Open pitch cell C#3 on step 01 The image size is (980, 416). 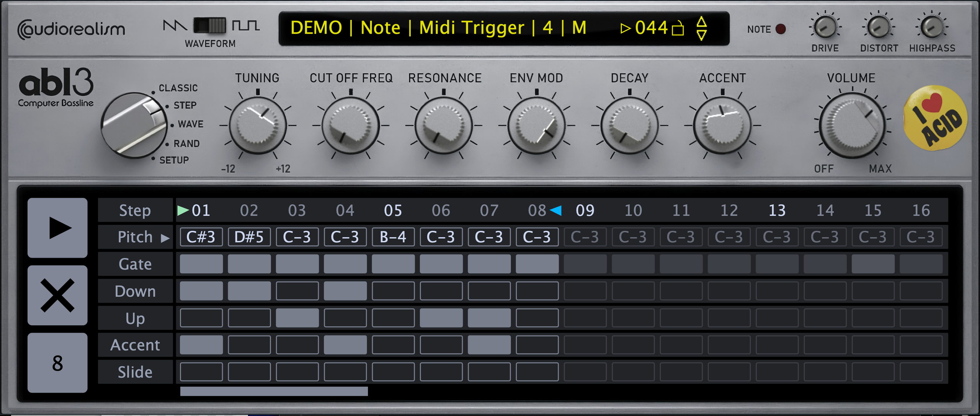pyautogui.click(x=201, y=237)
